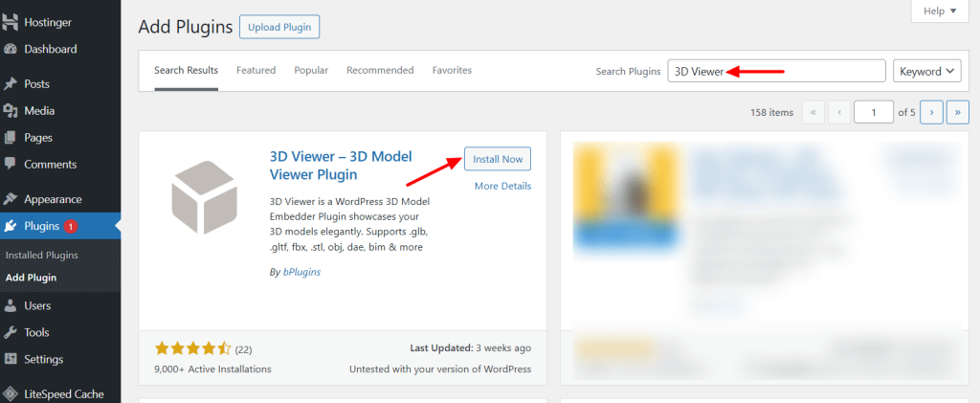Viewport: 980px width, 403px height.
Task: Click the LiteSpeed Cache diamond icon
Action: (10, 394)
